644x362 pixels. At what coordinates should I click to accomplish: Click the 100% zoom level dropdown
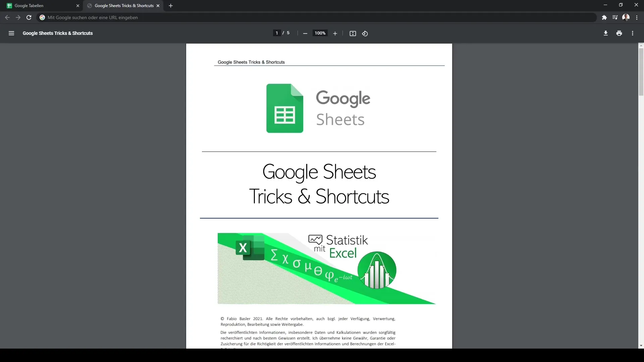point(320,33)
